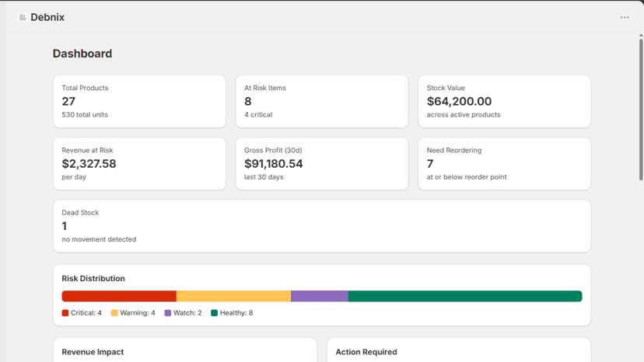Click the Critical: 4 legend swatch
This screenshot has width=644, height=362.
click(x=65, y=313)
